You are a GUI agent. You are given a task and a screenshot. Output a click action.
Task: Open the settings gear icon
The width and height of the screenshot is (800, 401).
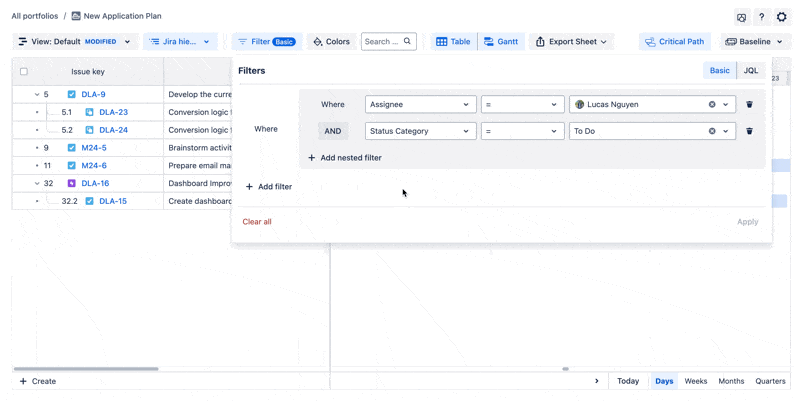coord(781,17)
